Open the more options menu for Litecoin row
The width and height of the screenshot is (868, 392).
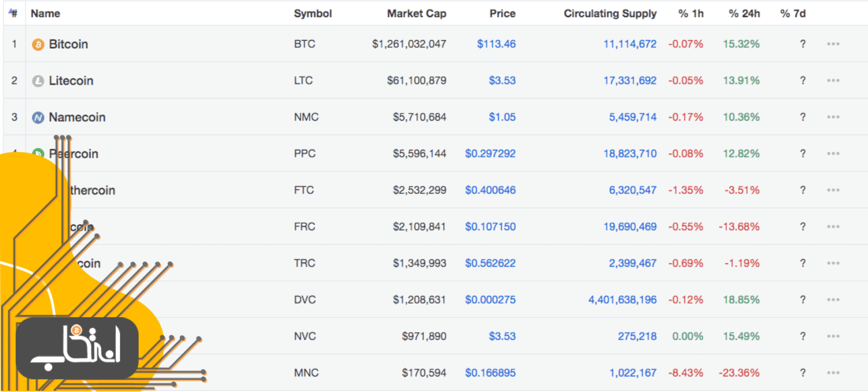(833, 80)
